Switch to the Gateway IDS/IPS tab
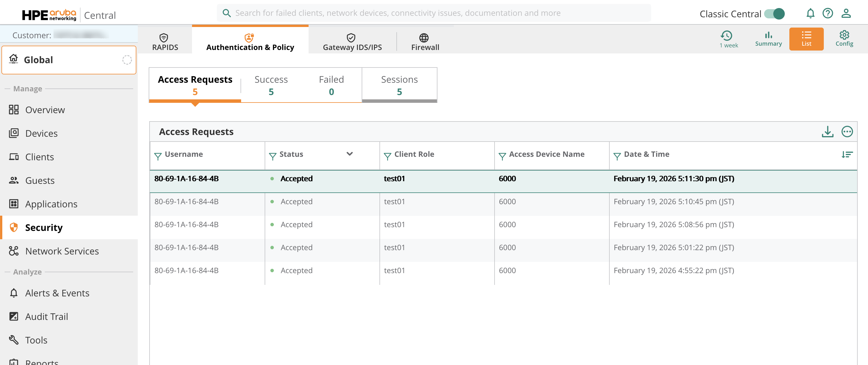Screen dimensions: 868x365 tap(352, 42)
